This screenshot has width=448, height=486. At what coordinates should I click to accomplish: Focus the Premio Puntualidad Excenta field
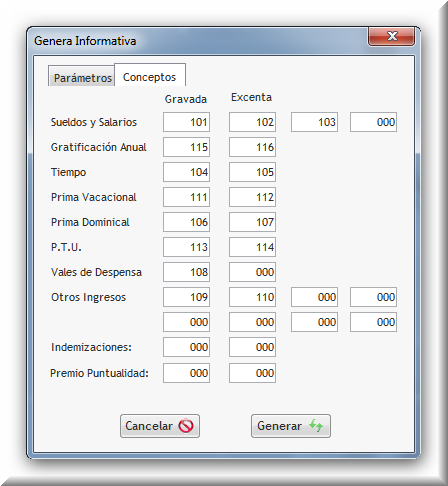click(252, 373)
